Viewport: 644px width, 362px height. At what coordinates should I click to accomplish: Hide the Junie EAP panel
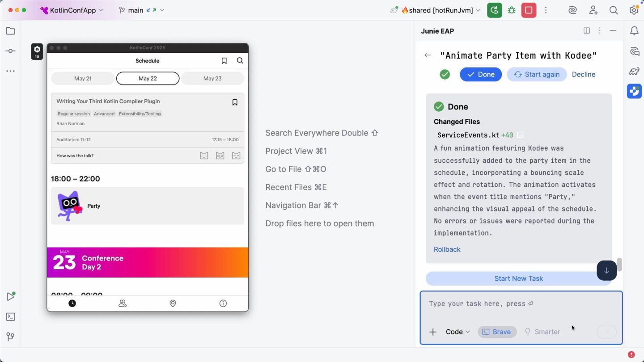613,31
